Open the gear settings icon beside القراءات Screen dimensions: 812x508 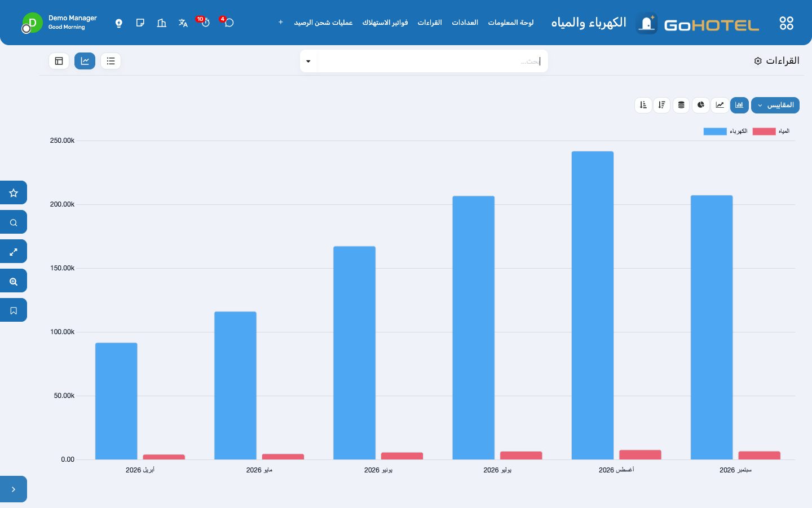click(758, 61)
